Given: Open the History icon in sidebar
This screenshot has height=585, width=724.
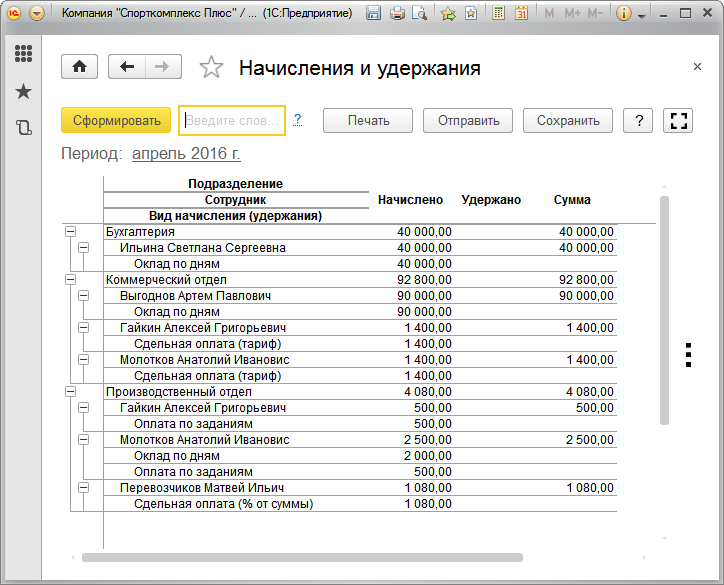Looking at the screenshot, I should (x=23, y=128).
